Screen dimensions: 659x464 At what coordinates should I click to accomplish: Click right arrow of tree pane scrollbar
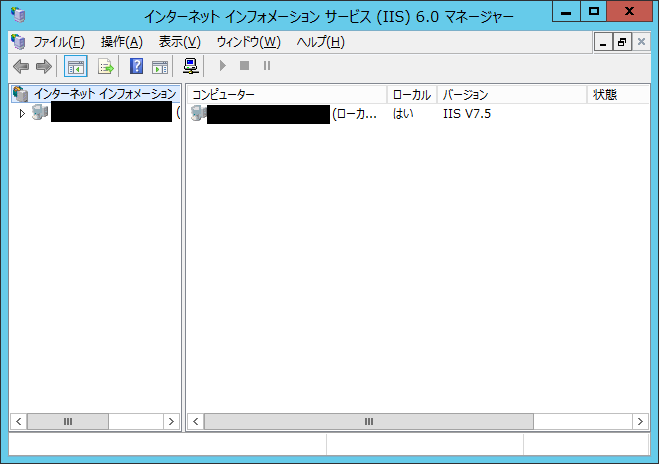171,422
